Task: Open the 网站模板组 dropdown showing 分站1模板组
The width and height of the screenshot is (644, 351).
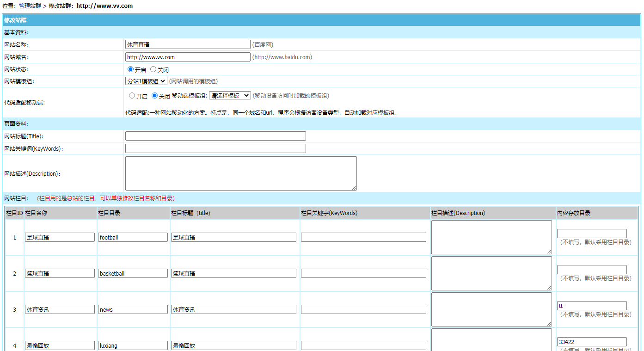Action: coord(146,81)
